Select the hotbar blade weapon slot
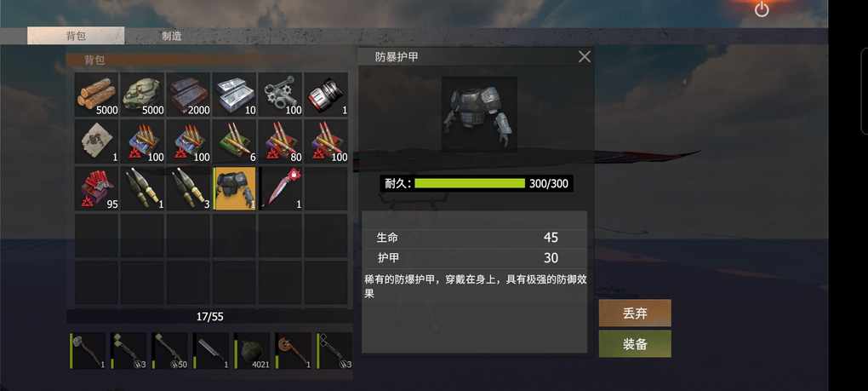This screenshot has height=391, width=868. [x=211, y=351]
